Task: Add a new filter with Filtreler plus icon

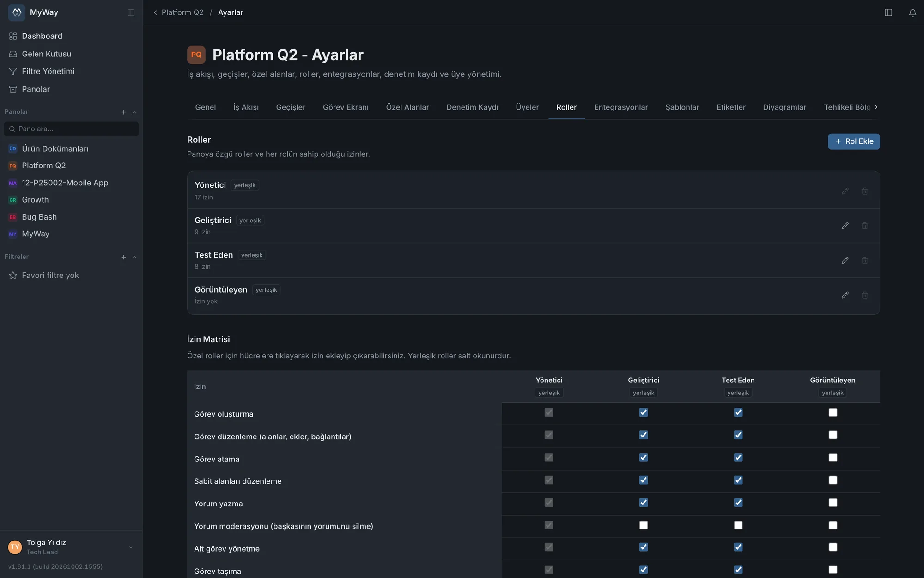Action: pos(123,257)
